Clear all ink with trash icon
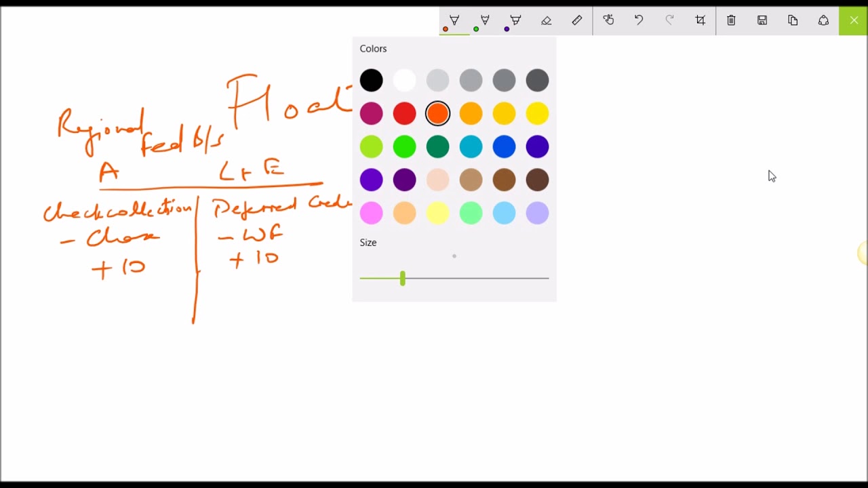 pos(731,21)
